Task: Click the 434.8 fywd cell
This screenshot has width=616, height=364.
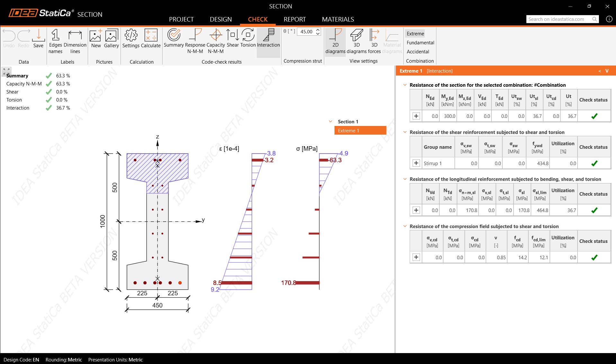Action: click(538, 163)
